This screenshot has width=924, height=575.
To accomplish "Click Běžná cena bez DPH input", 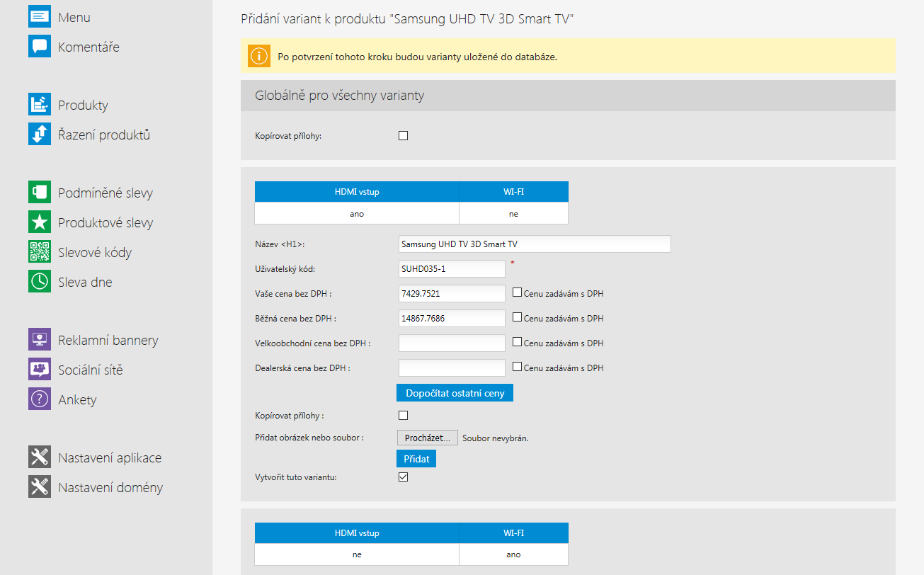I will coord(452,318).
